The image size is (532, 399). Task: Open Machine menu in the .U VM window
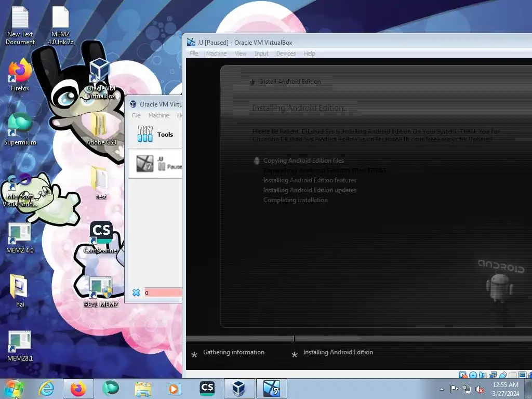click(x=216, y=54)
